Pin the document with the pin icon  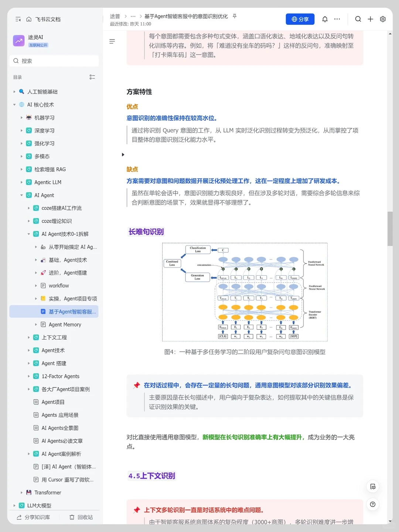tap(235, 16)
